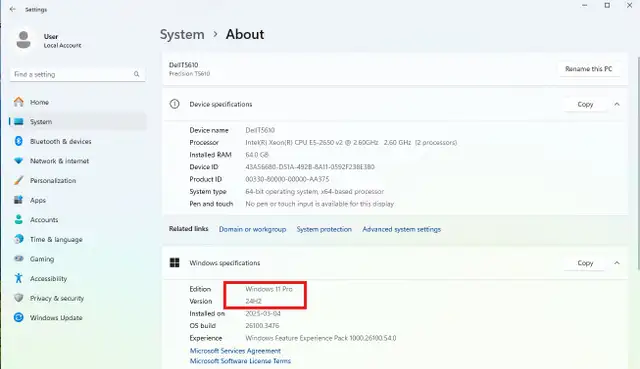The image size is (640, 369).
Task: Click the 2025-03-04 install date
Action: pyautogui.click(x=263, y=313)
